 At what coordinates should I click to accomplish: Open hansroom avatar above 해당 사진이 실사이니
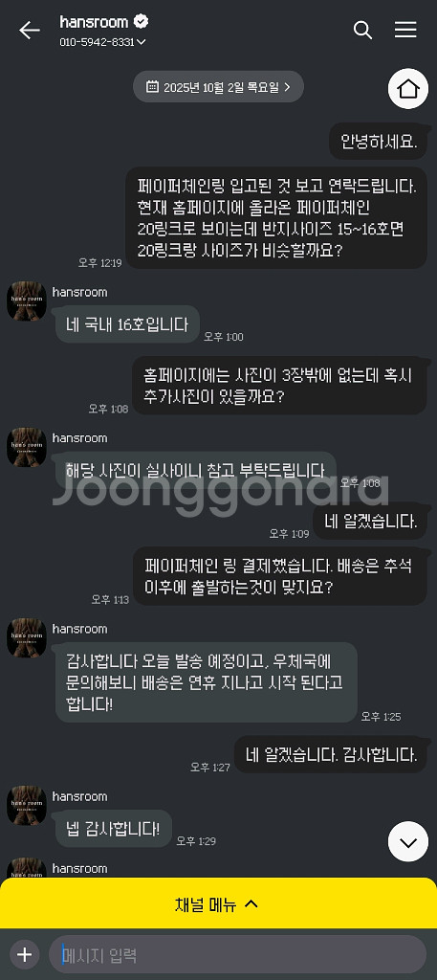pos(26,447)
